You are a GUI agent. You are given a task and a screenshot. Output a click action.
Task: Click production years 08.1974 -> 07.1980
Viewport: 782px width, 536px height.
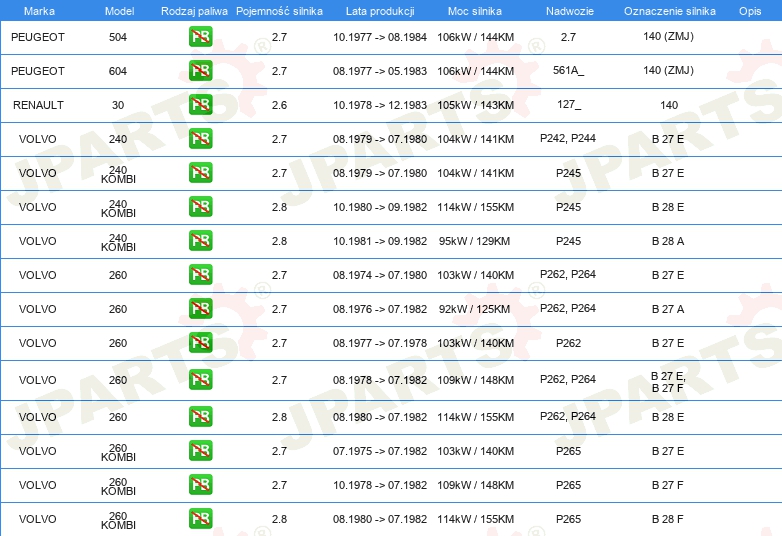pyautogui.click(x=380, y=275)
